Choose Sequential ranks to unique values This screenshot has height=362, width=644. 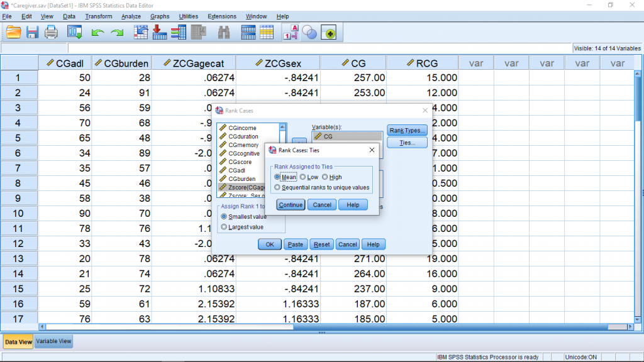point(278,187)
